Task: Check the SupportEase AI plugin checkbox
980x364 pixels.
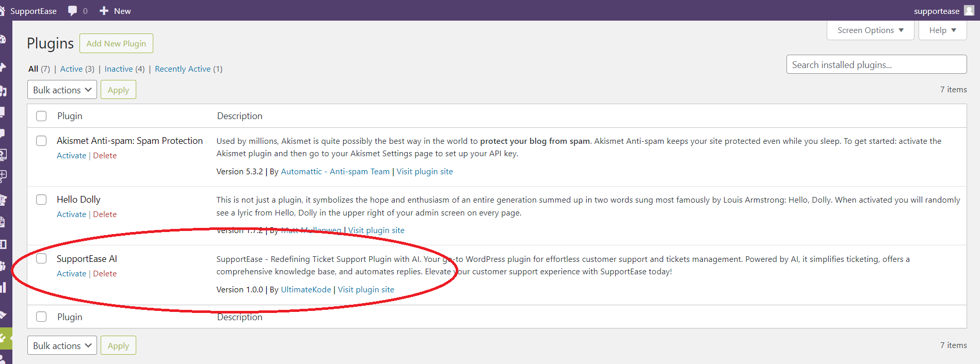Action: click(x=41, y=258)
